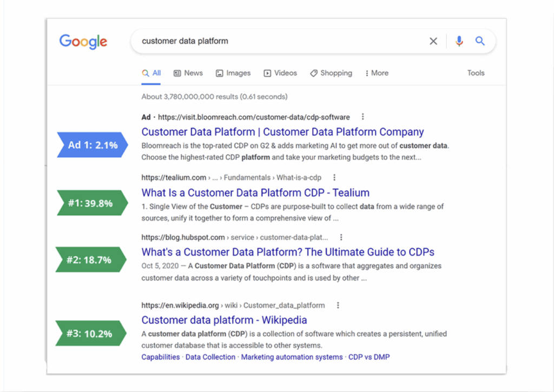Switch to the Images tab

(x=233, y=73)
